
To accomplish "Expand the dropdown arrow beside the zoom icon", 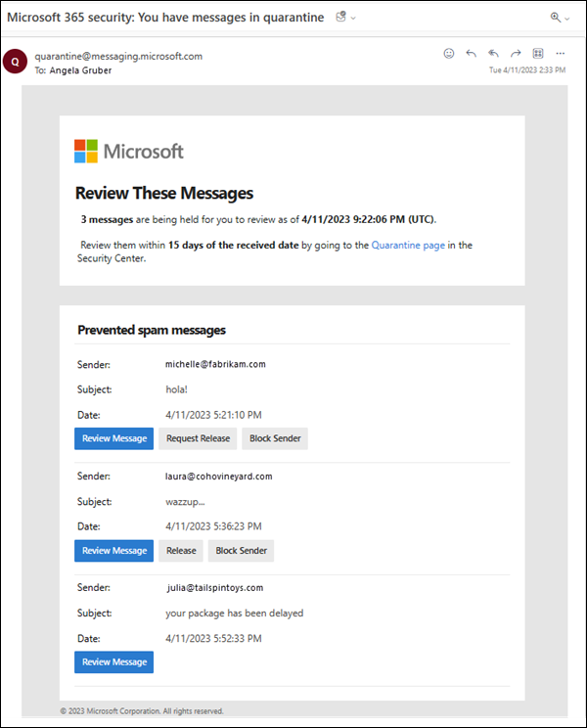I will pos(567,19).
